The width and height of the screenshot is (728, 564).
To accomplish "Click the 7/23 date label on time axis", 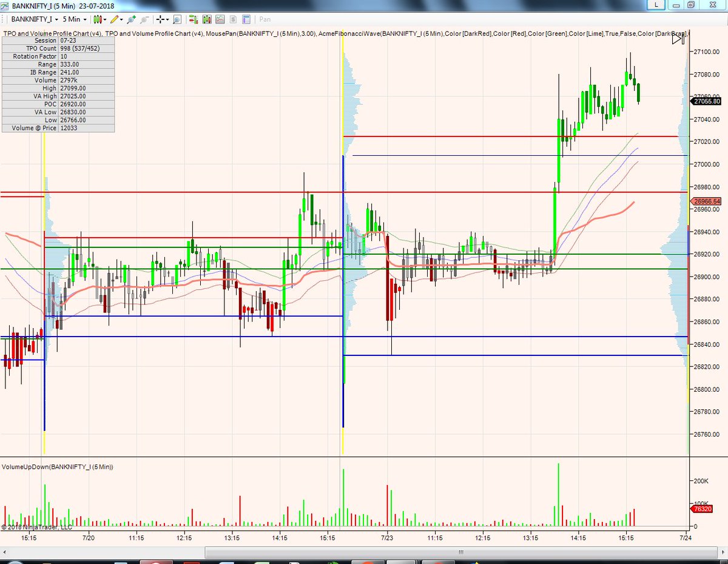I will point(388,537).
